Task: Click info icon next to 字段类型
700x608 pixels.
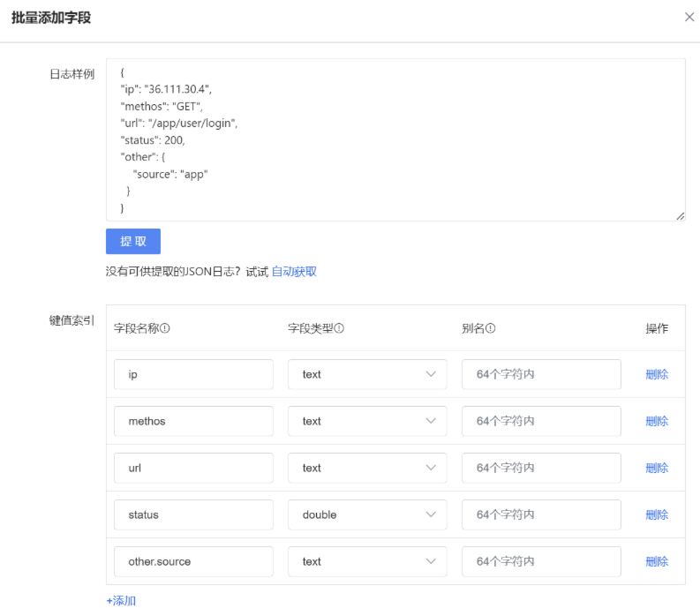Action: [339, 328]
